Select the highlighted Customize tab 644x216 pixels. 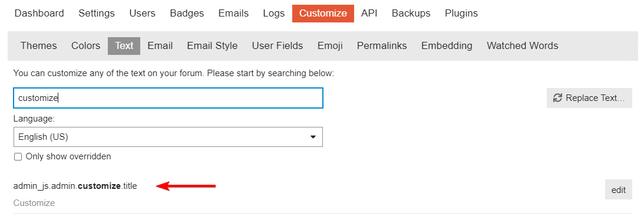(323, 14)
